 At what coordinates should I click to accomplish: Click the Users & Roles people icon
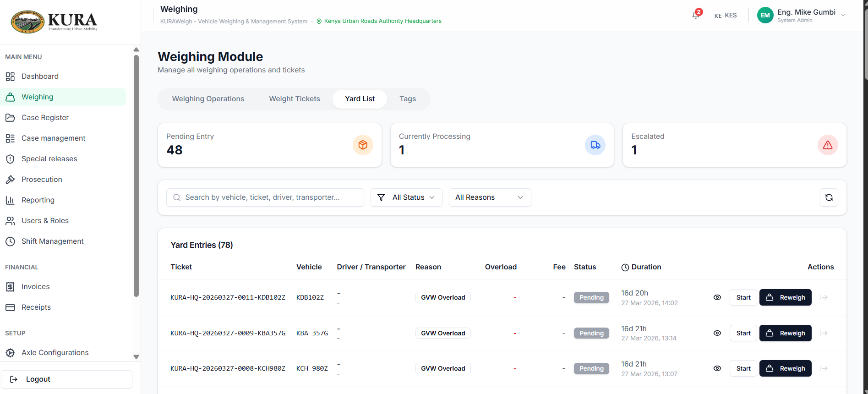(10, 221)
